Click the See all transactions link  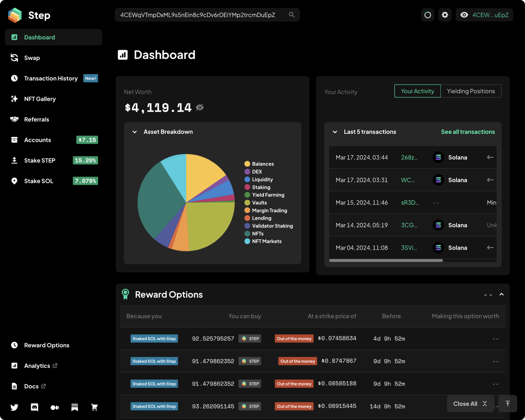point(468,132)
